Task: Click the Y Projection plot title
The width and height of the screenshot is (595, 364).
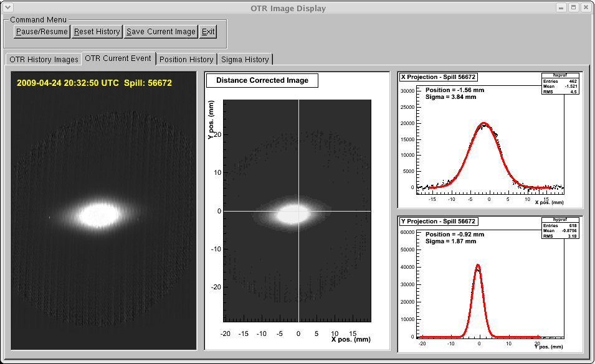Action: (438, 221)
